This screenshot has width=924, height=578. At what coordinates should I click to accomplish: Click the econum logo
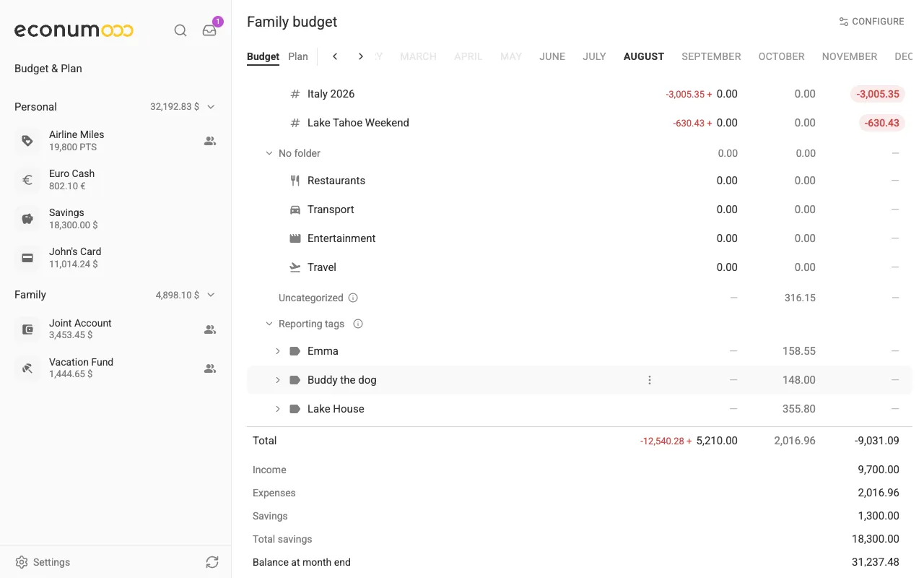point(74,30)
